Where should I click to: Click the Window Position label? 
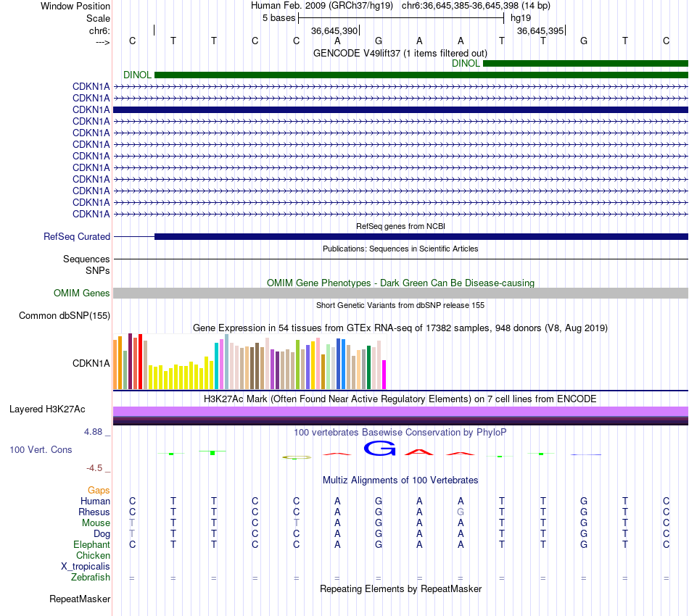click(75, 6)
